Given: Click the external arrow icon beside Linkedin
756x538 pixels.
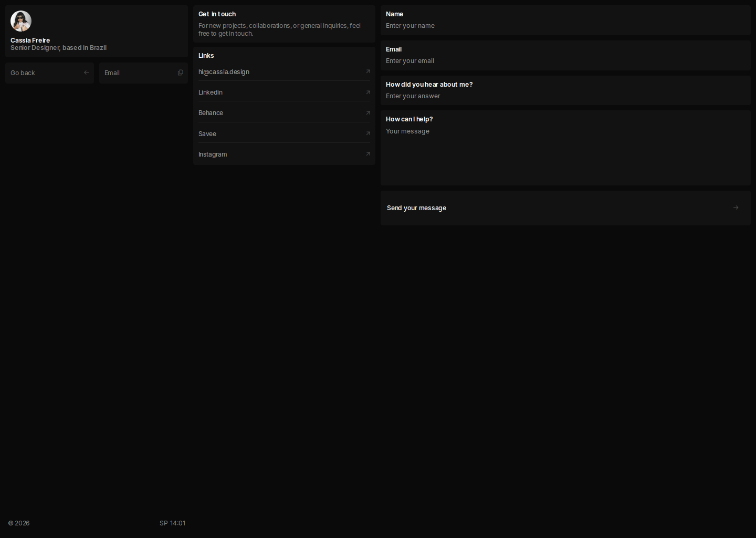Looking at the screenshot, I should tap(368, 92).
